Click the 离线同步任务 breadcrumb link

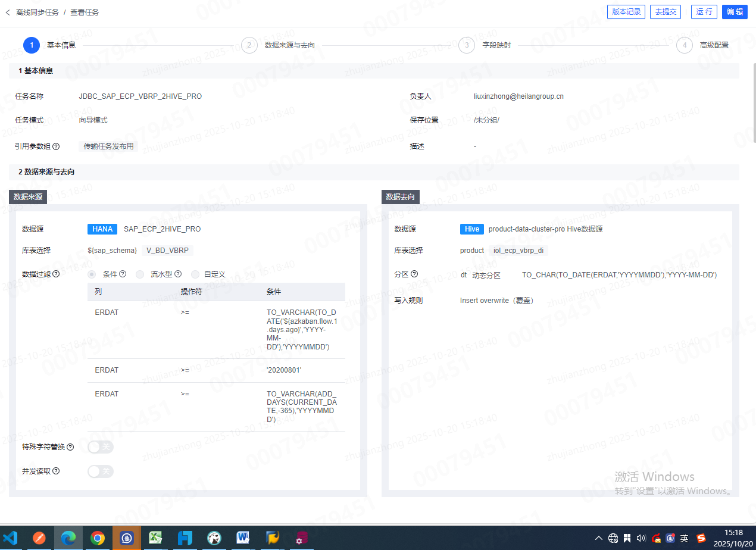36,12
